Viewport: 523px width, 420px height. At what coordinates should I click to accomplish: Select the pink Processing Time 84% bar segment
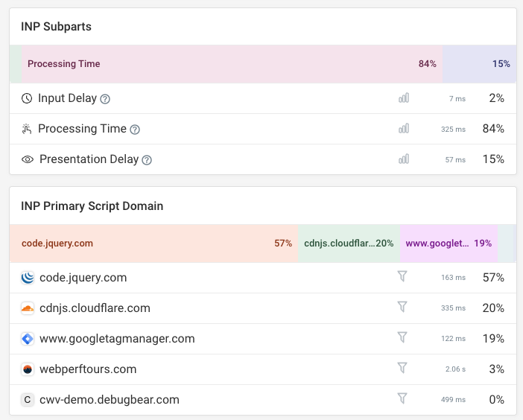click(232, 64)
